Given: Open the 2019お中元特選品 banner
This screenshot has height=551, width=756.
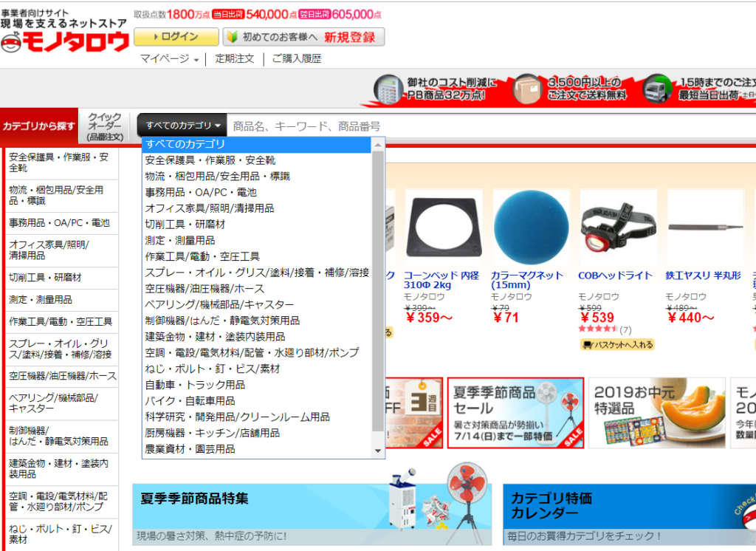Looking at the screenshot, I should (657, 413).
